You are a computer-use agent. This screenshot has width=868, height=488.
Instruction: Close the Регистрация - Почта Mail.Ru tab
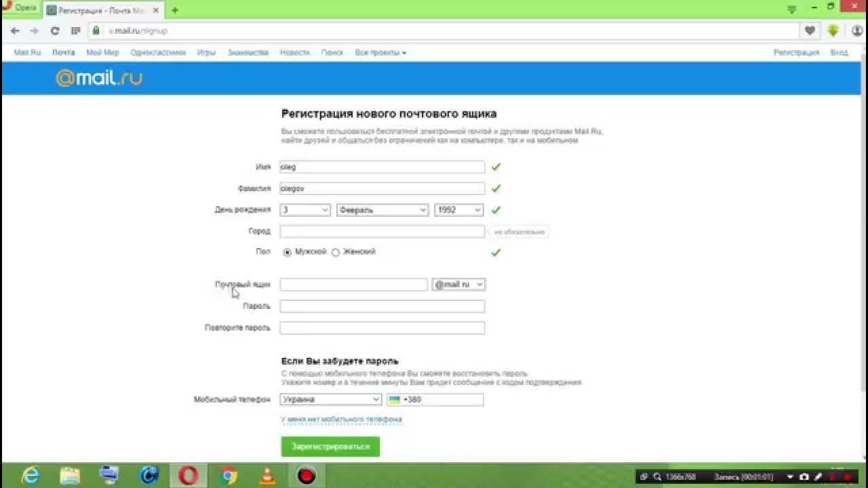coord(157,10)
